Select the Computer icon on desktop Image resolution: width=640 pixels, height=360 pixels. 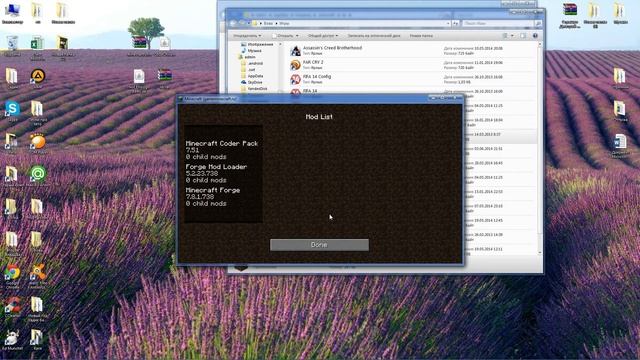[12, 13]
